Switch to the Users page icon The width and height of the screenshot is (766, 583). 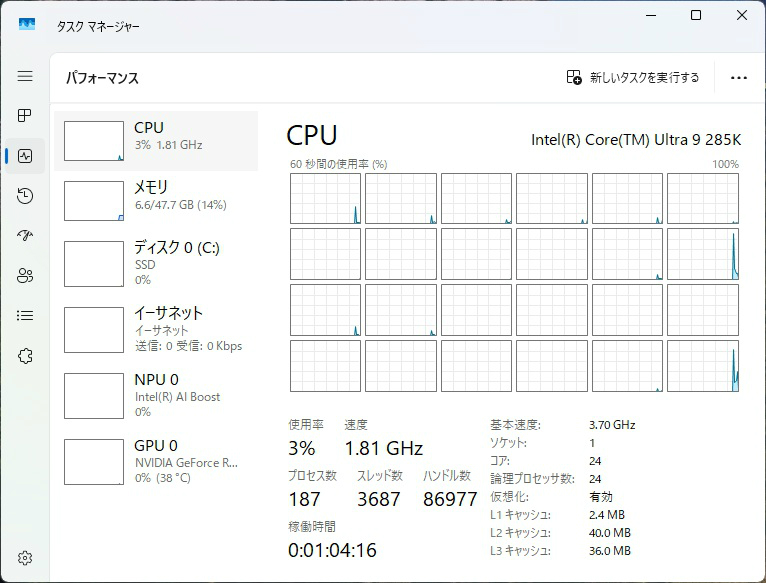25,276
